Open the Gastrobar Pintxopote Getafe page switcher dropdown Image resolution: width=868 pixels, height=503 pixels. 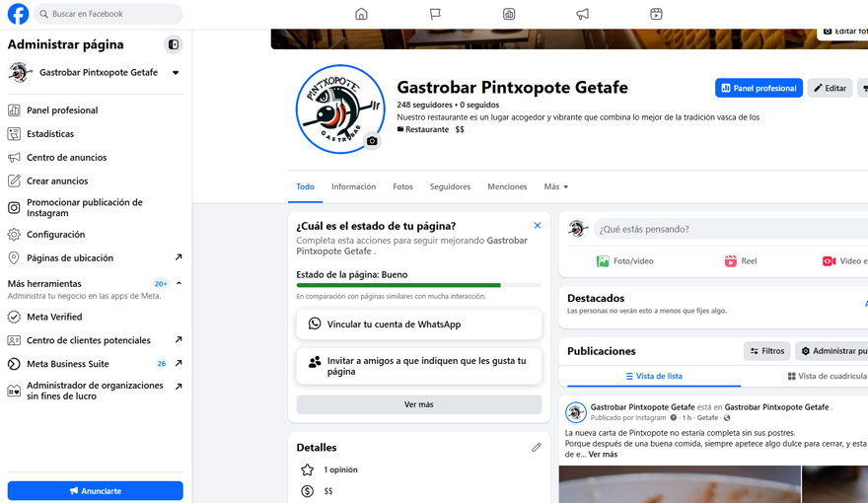point(176,73)
